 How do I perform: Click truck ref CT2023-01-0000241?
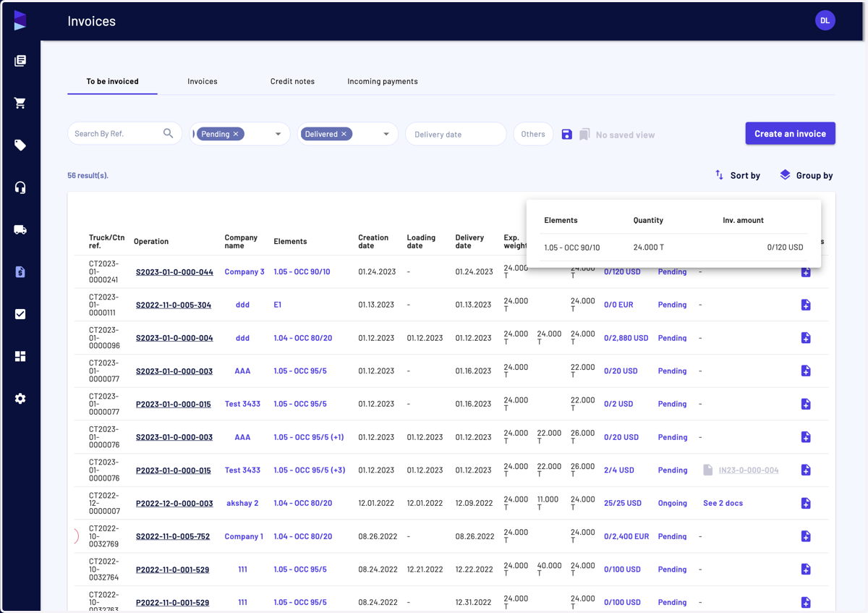pyautogui.click(x=103, y=272)
